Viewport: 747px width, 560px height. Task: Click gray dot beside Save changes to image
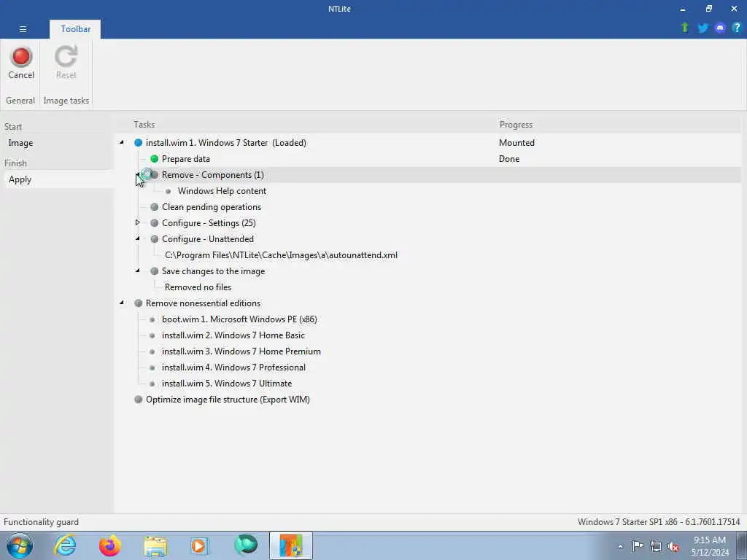click(155, 271)
